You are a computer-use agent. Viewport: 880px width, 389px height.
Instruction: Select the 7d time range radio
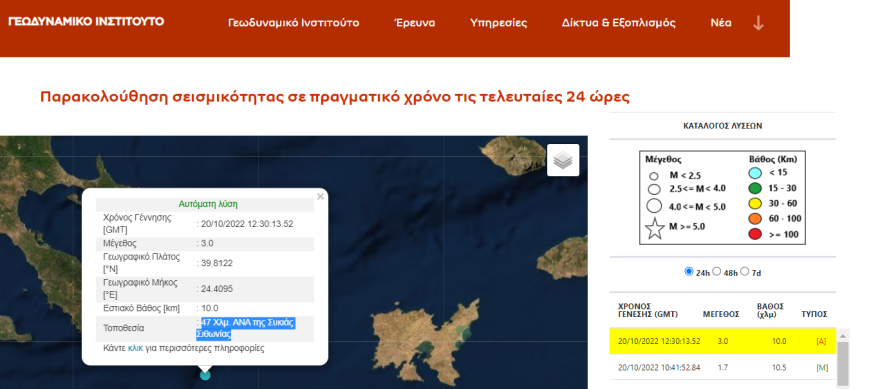(x=745, y=271)
